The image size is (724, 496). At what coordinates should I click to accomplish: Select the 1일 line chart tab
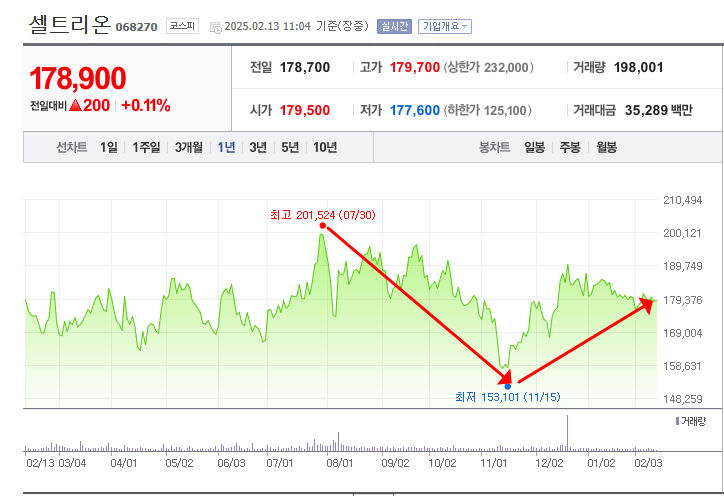coord(109,147)
